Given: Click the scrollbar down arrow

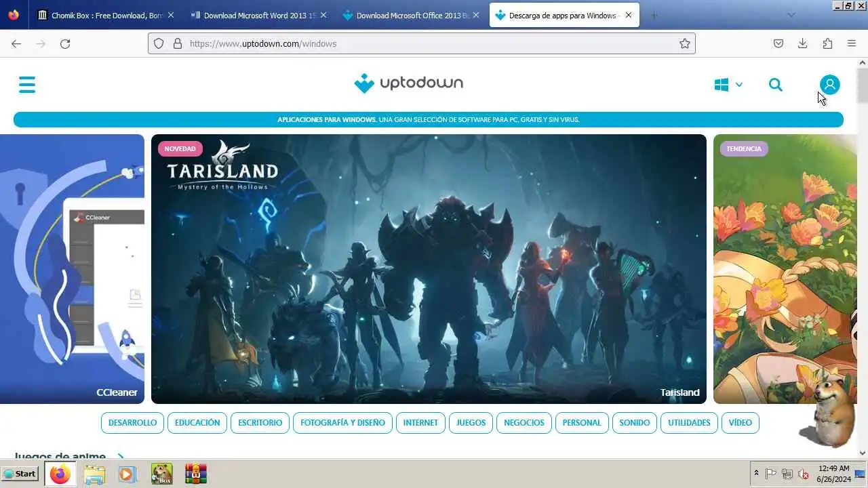Looking at the screenshot, I should [863, 453].
